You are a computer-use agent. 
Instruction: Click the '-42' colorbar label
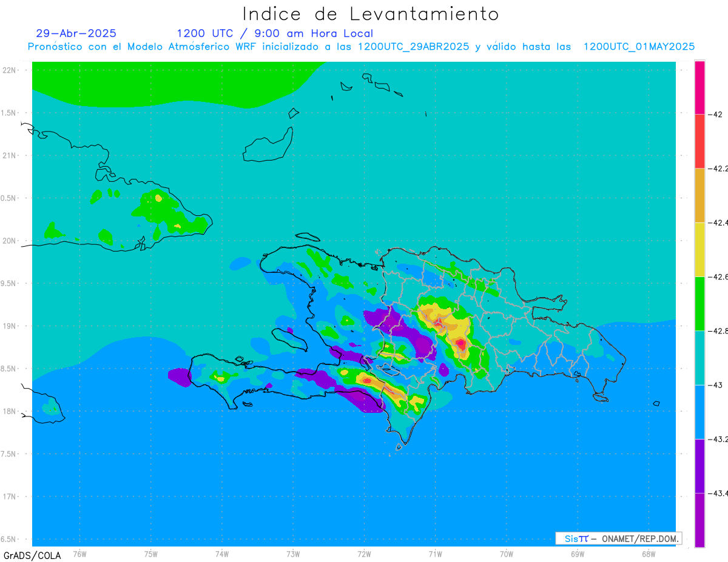click(x=715, y=114)
